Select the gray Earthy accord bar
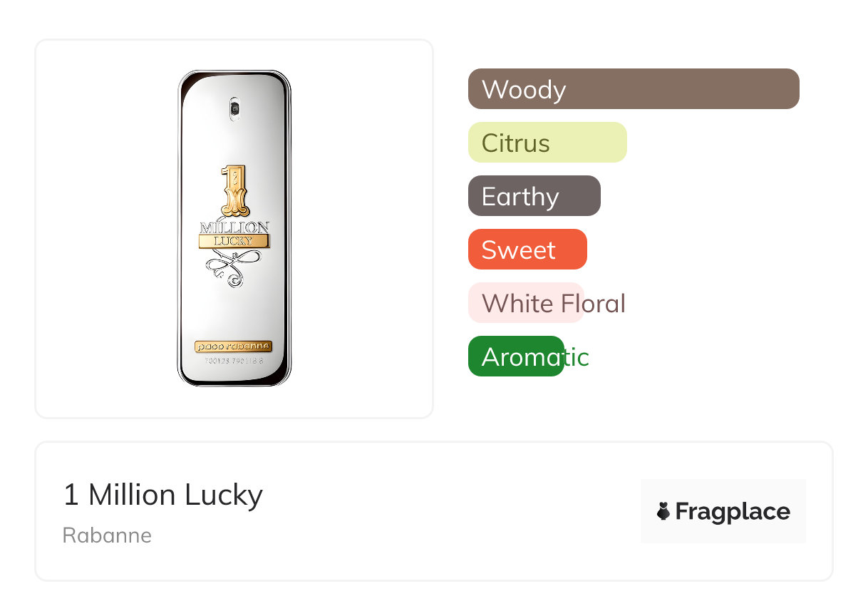Image resolution: width=868 pixels, height=616 pixels. (534, 196)
